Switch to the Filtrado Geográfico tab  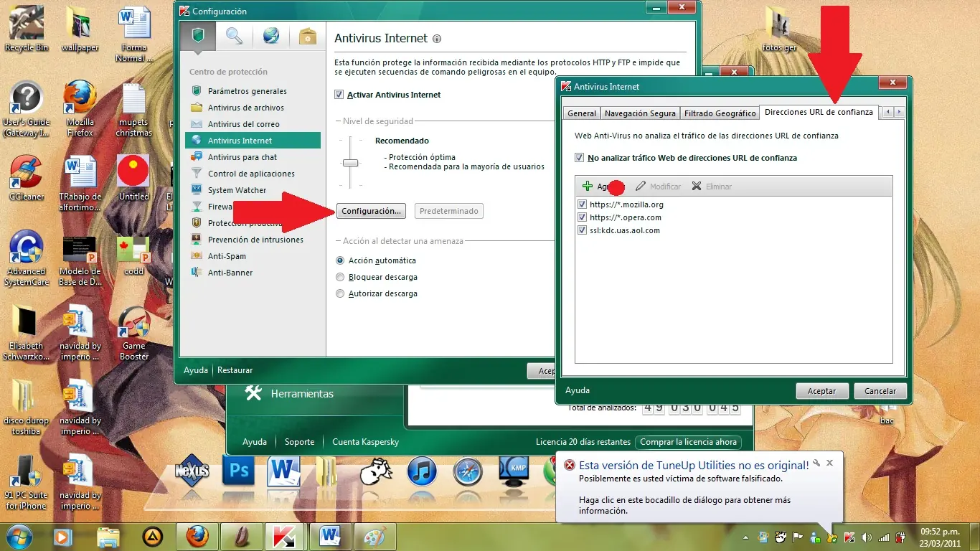click(720, 113)
